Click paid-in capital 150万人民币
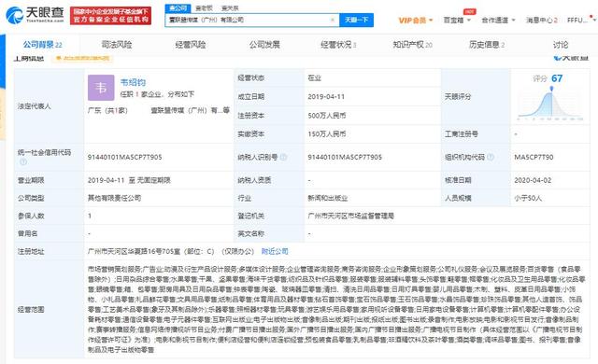Viewport: 598px width, 364px height. coord(327,134)
